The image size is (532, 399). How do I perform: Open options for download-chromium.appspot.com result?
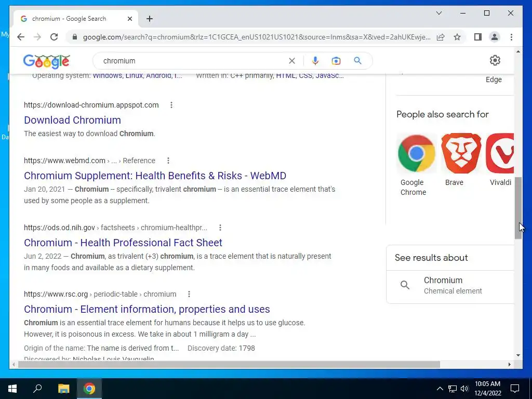point(171,105)
